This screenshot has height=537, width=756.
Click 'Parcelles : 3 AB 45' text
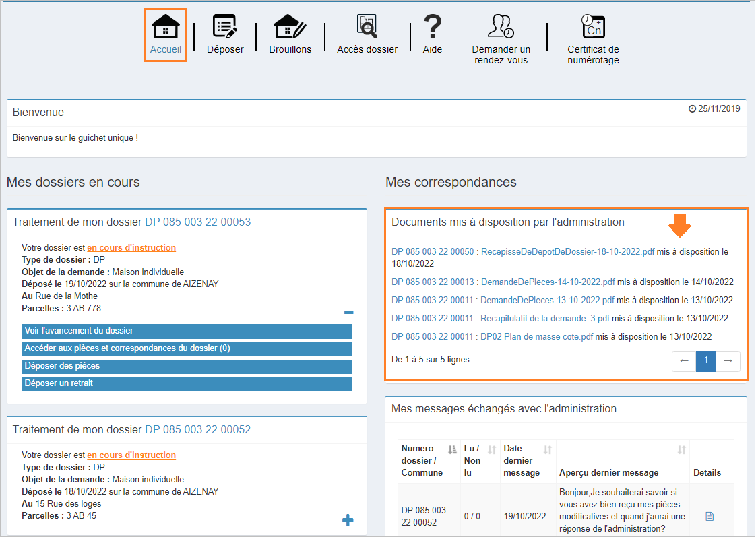(59, 516)
